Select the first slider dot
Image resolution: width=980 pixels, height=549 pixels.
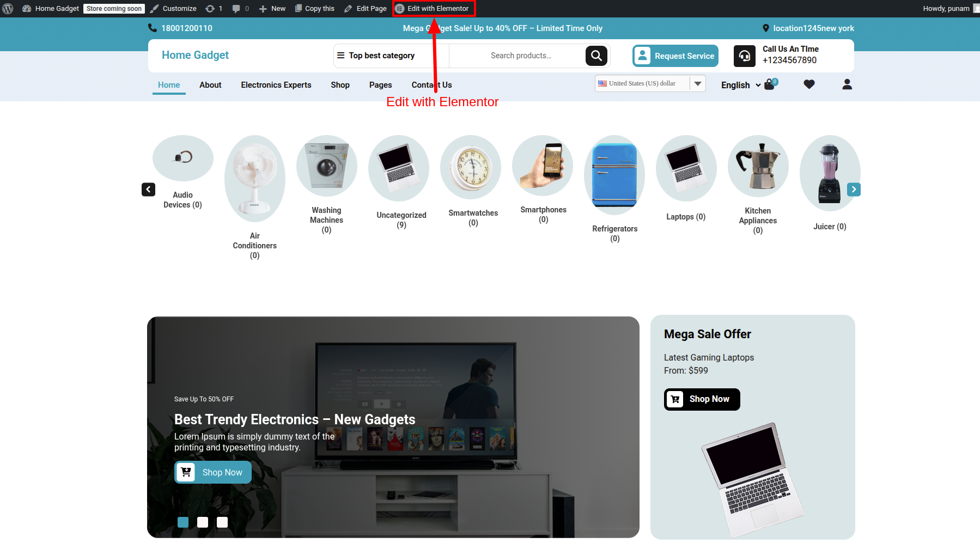pos(183,522)
